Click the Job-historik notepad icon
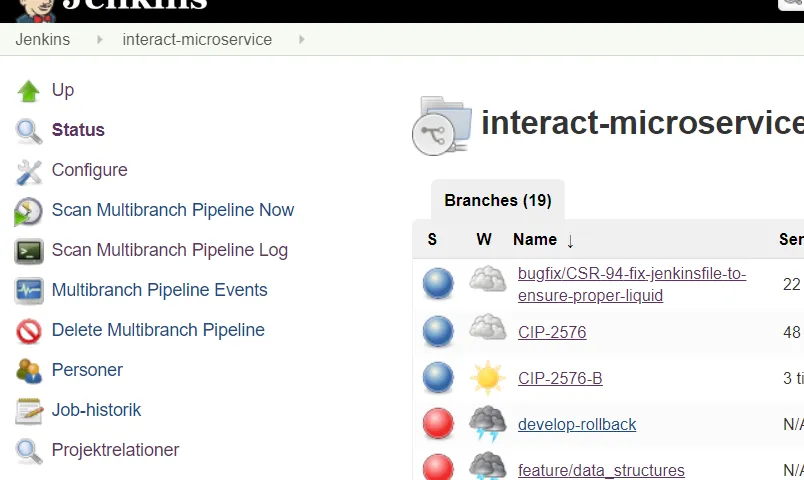 [x=29, y=411]
